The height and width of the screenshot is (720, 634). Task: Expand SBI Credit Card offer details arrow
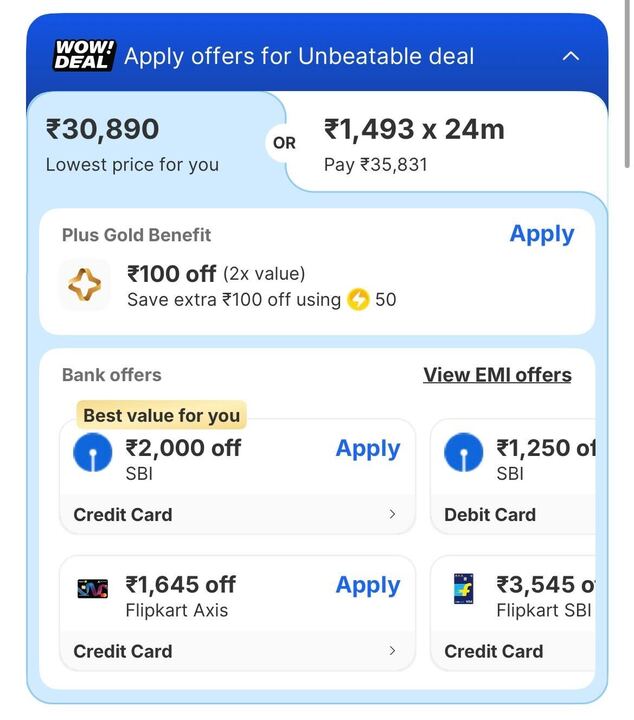click(392, 514)
